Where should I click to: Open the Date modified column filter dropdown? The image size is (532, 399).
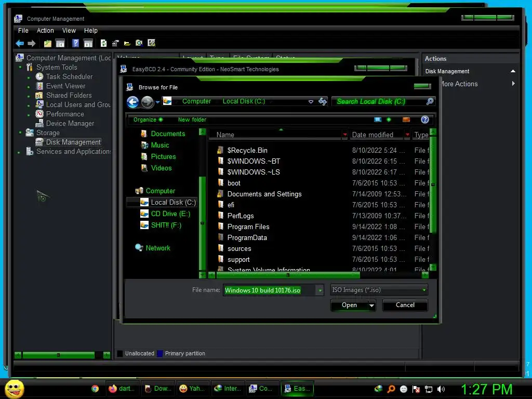[x=407, y=135]
